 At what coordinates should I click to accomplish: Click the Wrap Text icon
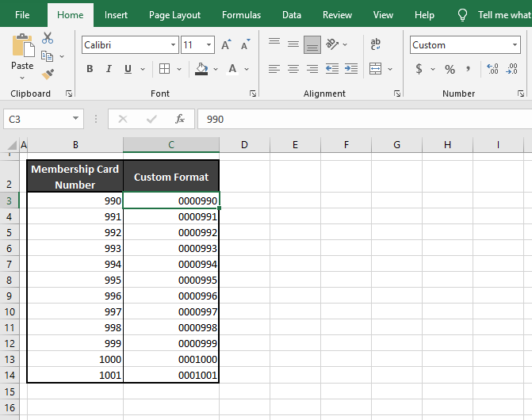pyautogui.click(x=375, y=44)
